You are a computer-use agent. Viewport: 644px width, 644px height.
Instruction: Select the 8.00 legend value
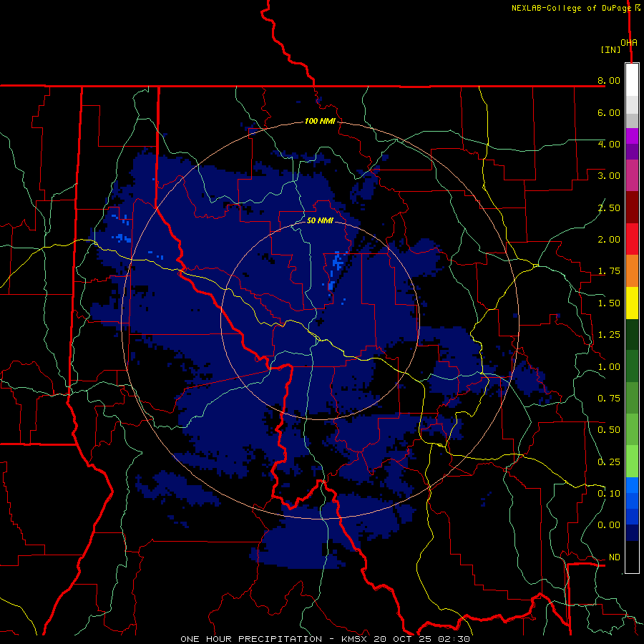609,80
